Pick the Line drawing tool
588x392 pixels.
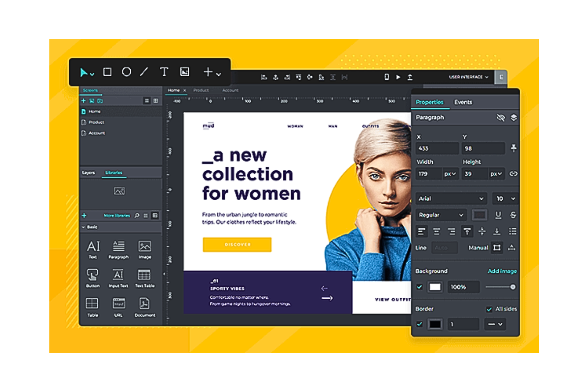click(144, 72)
